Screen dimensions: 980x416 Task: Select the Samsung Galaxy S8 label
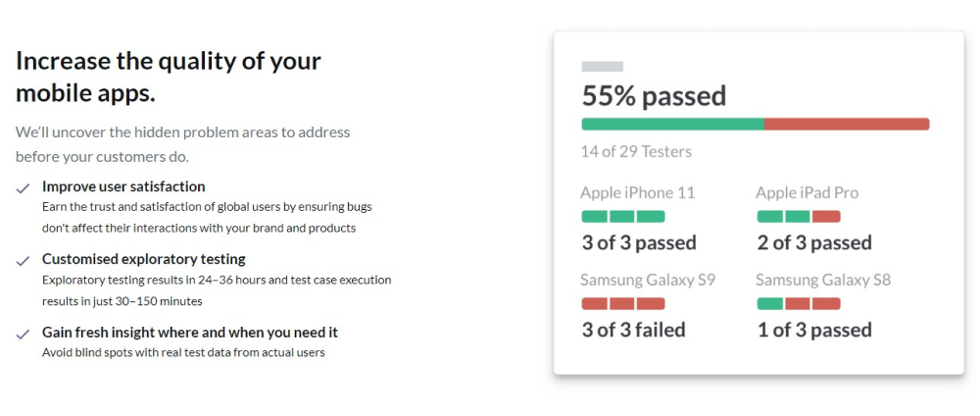pos(822,280)
